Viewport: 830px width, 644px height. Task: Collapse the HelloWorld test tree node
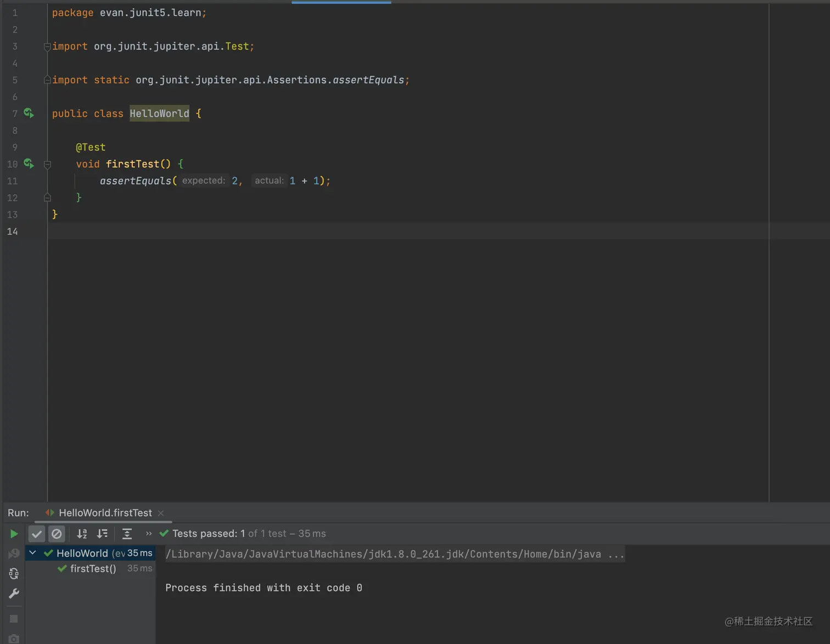click(33, 553)
